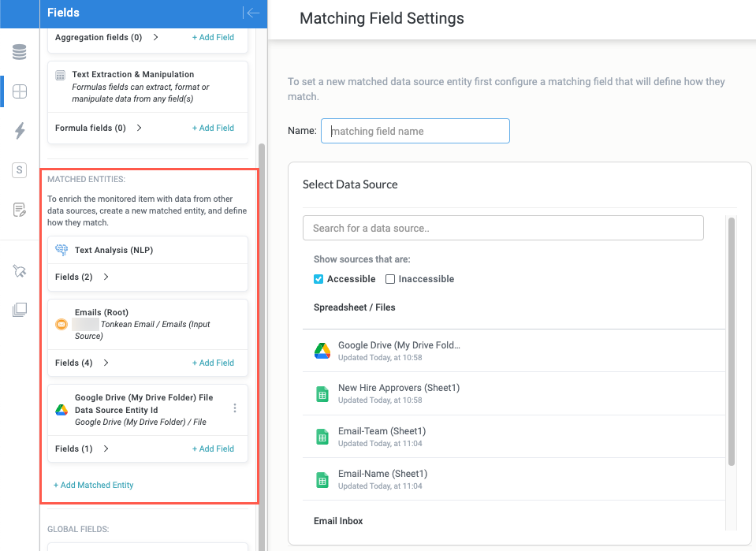The height and width of the screenshot is (551, 756).
Task: Select the Fields grid icon in sidebar
Action: click(20, 91)
